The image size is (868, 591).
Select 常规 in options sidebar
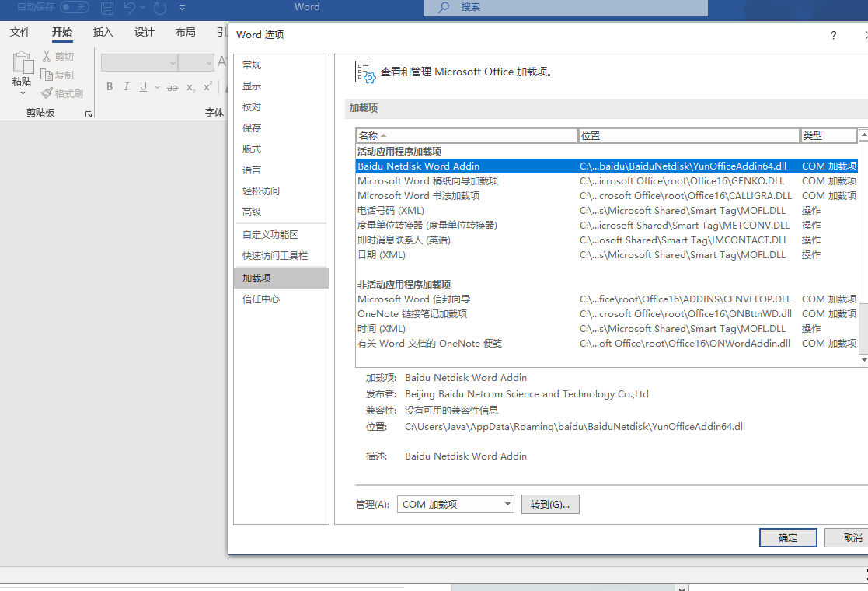click(x=281, y=65)
